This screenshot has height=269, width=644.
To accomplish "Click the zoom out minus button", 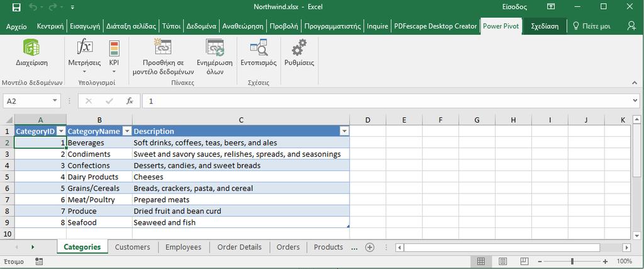I will point(540,261).
